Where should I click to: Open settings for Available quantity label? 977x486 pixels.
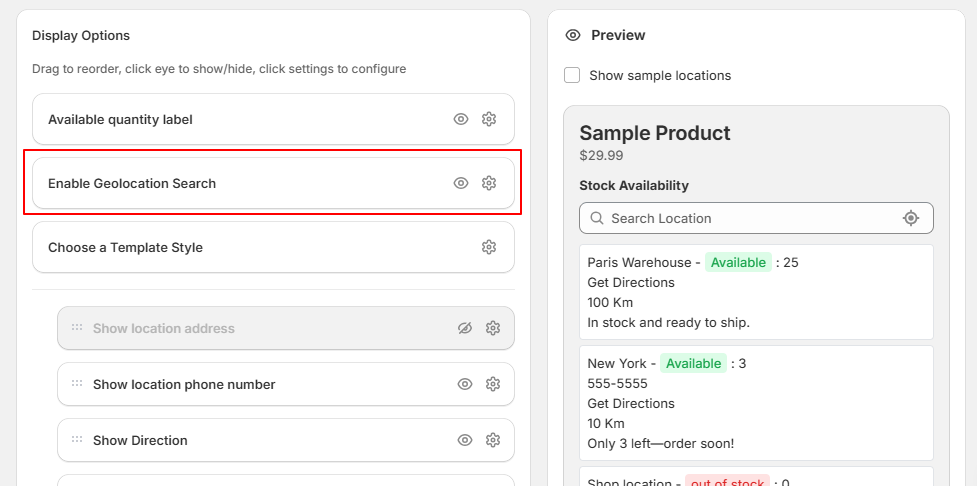(489, 119)
